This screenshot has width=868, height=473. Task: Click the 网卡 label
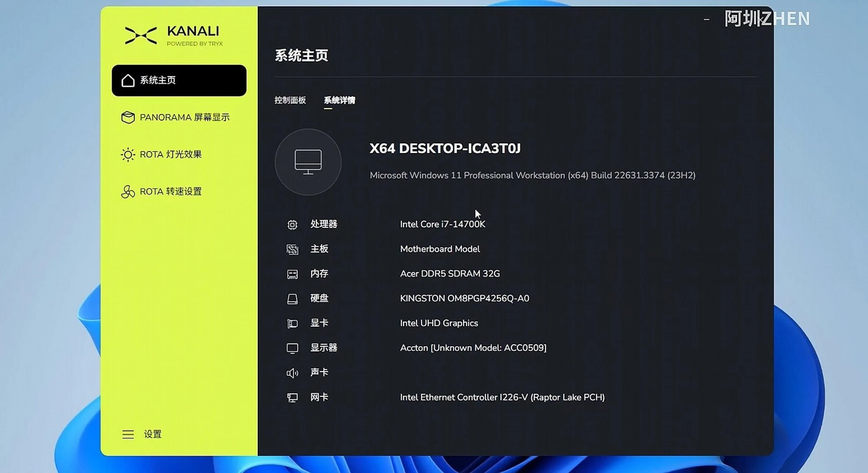tap(319, 397)
